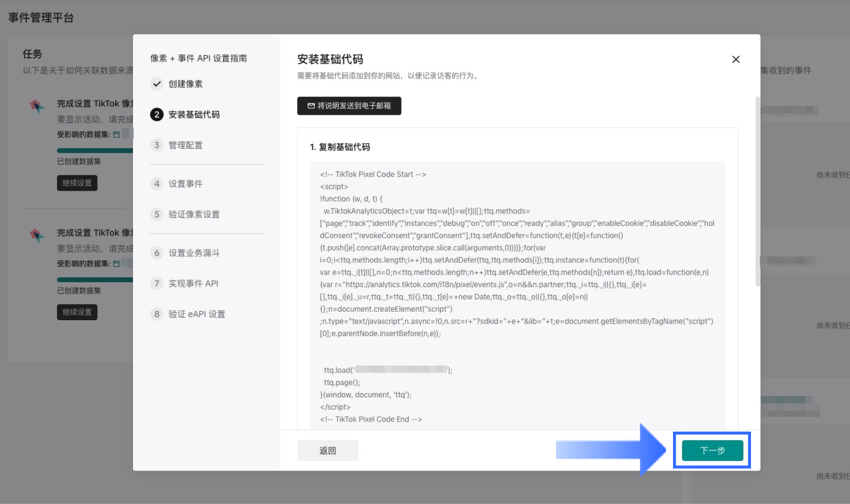850x504 pixels.
Task: Open step 7 实现事件 API
Action: coord(184,284)
